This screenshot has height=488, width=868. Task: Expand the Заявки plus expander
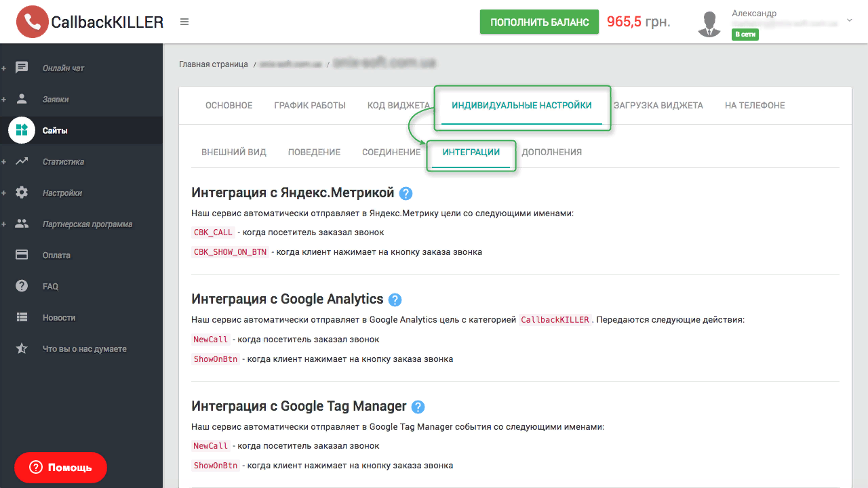click(x=3, y=100)
